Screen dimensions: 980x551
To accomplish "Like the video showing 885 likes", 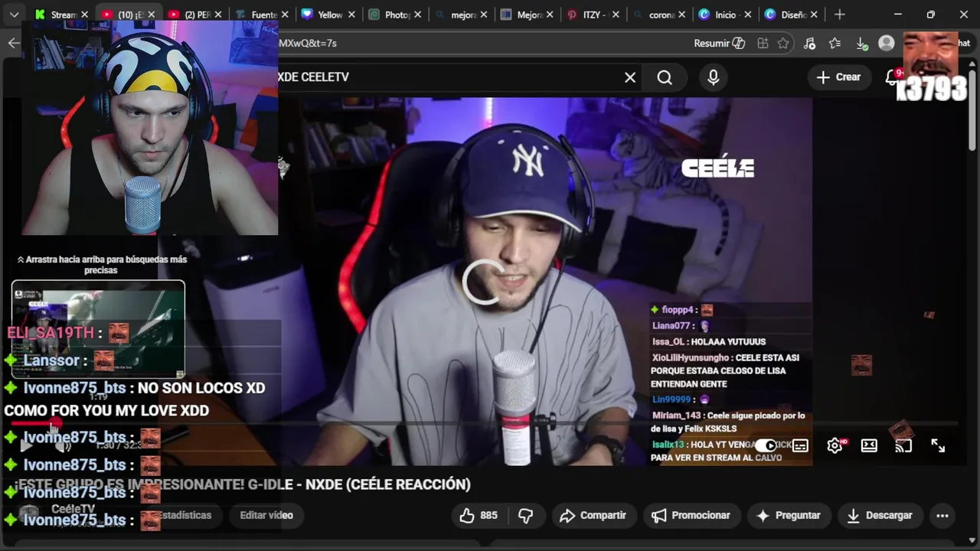I will pyautogui.click(x=479, y=516).
